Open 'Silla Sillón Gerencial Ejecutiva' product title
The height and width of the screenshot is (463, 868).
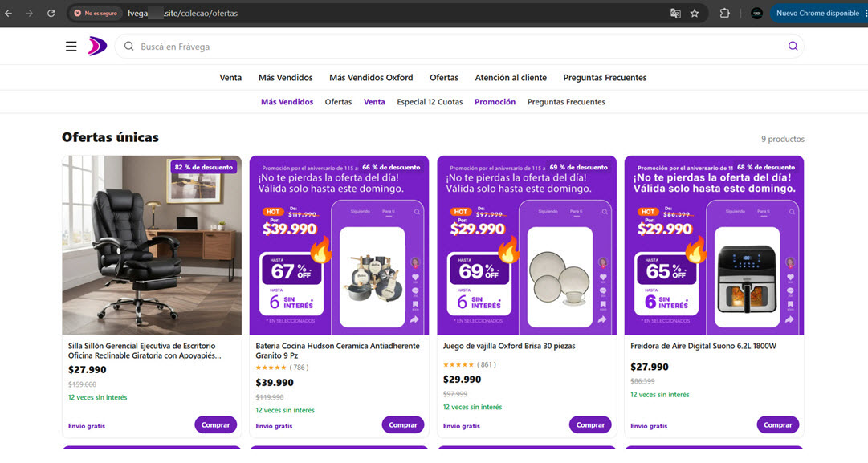coord(145,351)
